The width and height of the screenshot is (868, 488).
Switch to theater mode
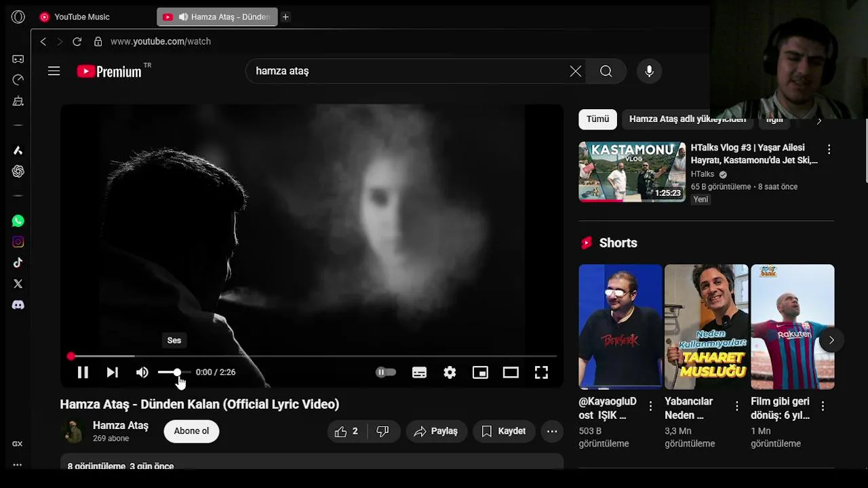point(511,372)
